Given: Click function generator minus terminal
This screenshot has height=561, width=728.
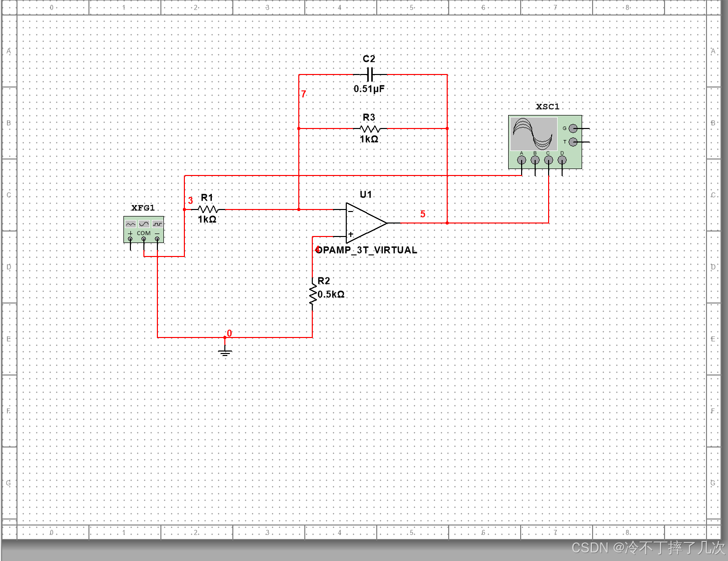Looking at the screenshot, I should point(157,239).
